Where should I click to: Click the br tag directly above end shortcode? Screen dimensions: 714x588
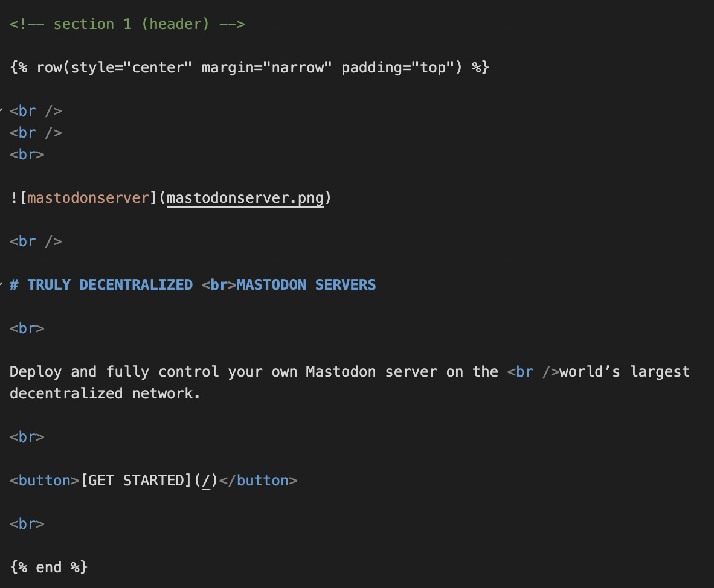(x=27, y=524)
